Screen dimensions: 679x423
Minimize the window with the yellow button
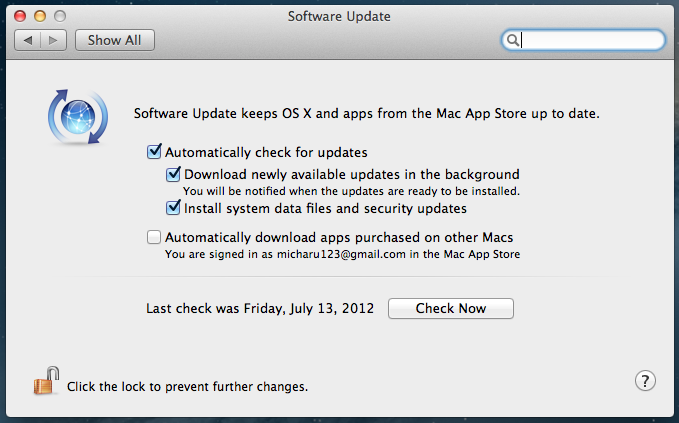click(x=40, y=16)
